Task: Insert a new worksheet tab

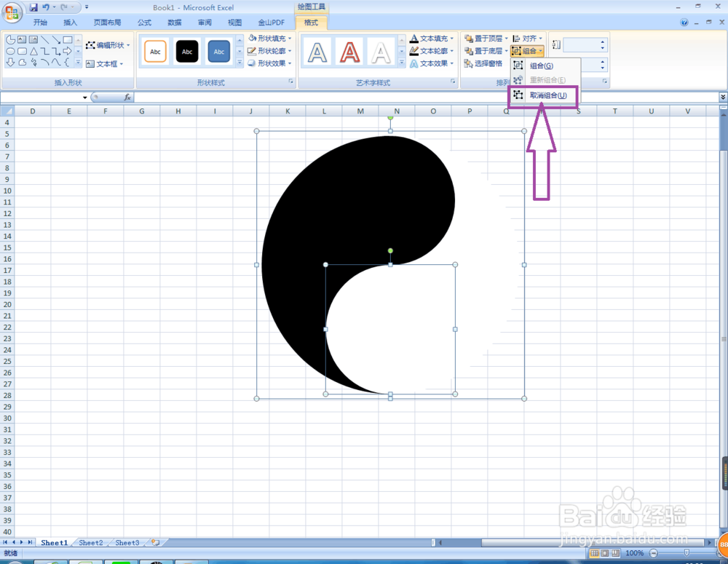Action: coord(156,542)
